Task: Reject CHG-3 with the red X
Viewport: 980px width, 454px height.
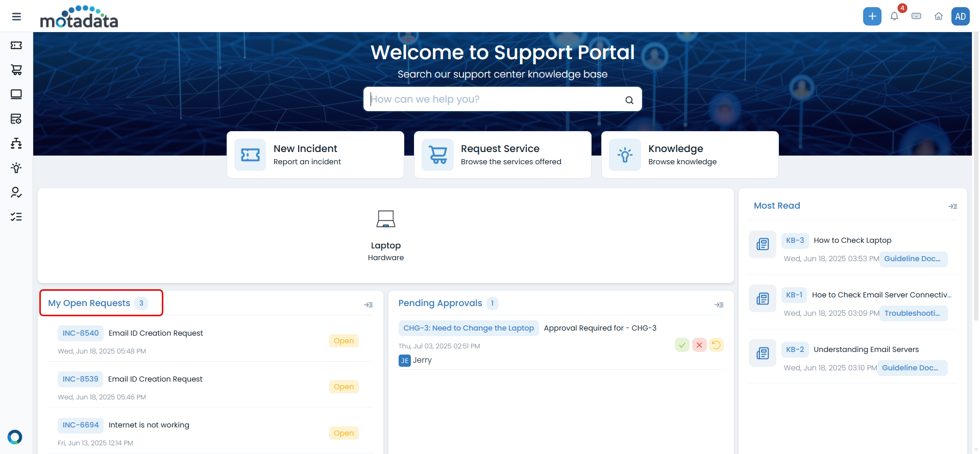Action: 699,345
